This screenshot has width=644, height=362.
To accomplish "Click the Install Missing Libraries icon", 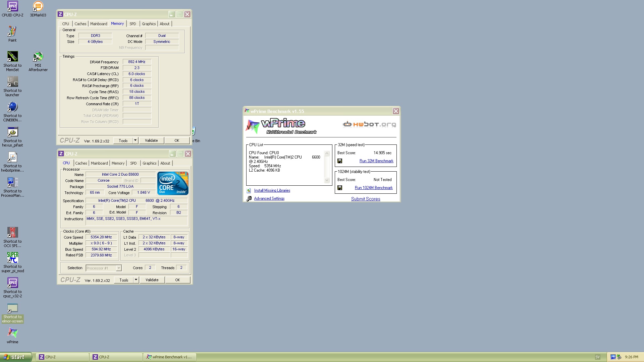I will 249,190.
